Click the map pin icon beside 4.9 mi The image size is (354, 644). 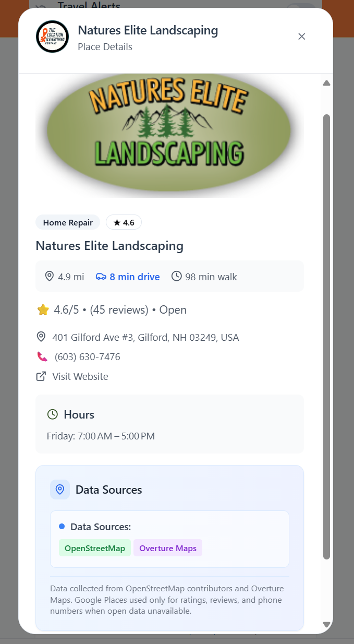click(x=50, y=276)
